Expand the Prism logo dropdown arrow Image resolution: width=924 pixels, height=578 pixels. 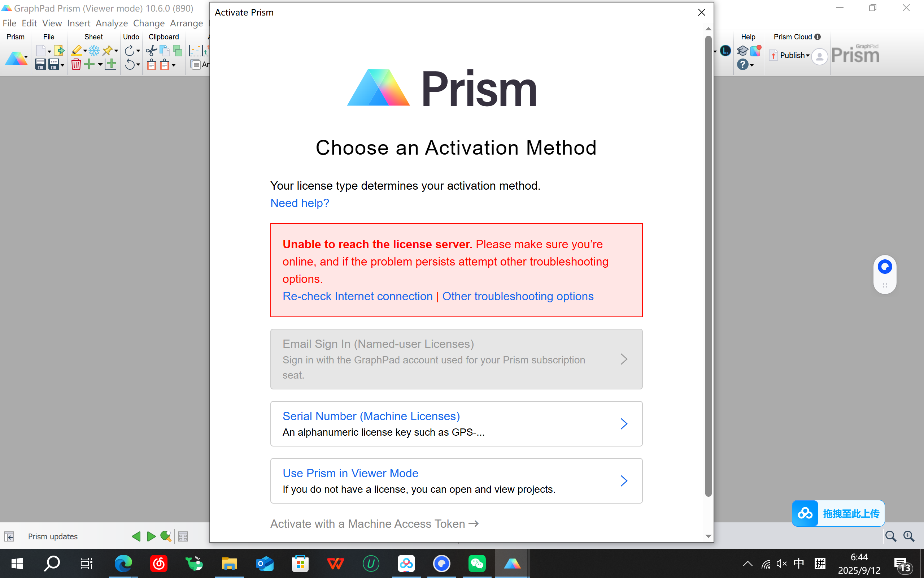tap(26, 58)
